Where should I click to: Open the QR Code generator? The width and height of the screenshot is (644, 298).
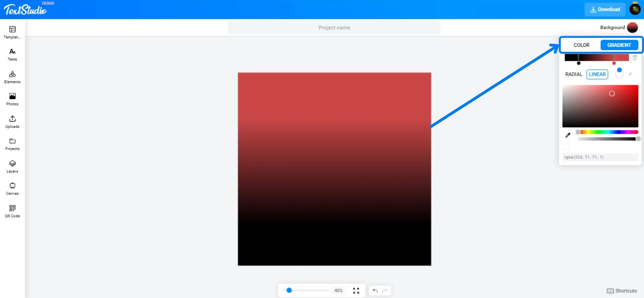point(12,211)
